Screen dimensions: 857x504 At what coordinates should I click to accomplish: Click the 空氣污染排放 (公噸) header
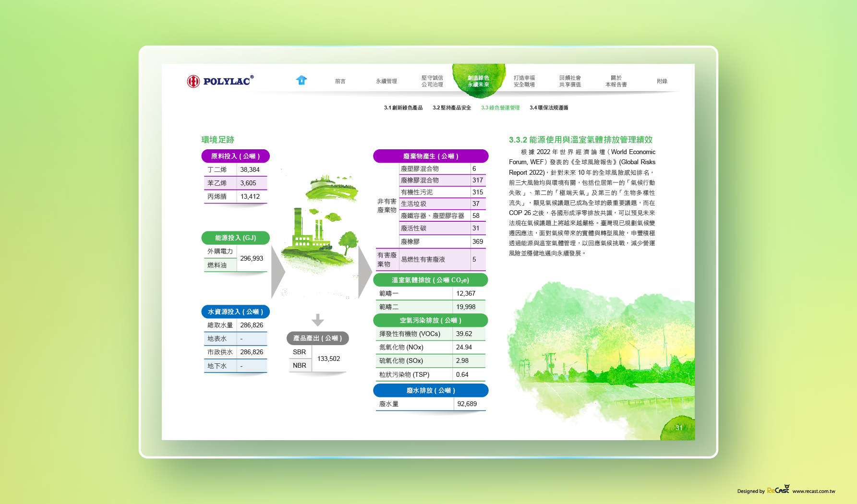(431, 320)
